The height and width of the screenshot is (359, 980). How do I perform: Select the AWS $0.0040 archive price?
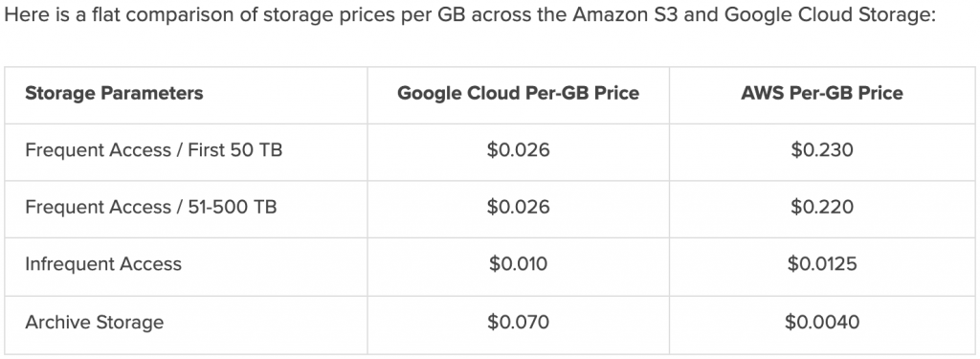(822, 322)
